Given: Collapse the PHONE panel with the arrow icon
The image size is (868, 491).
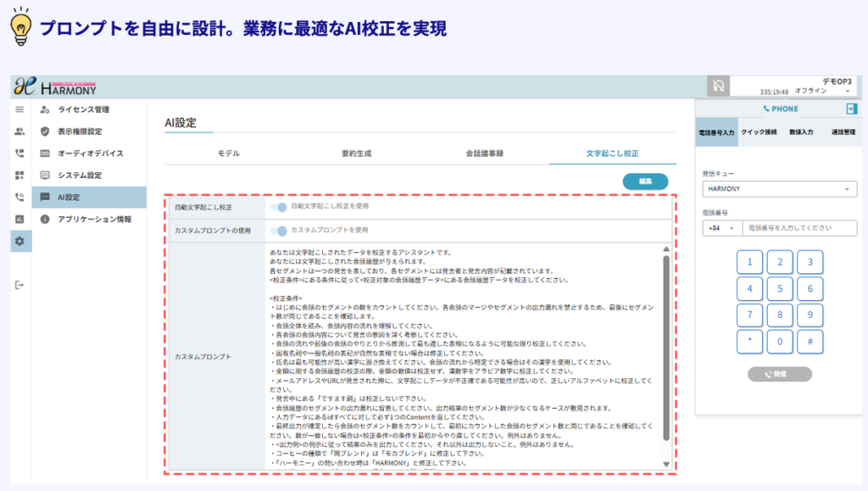Looking at the screenshot, I should click(x=851, y=109).
